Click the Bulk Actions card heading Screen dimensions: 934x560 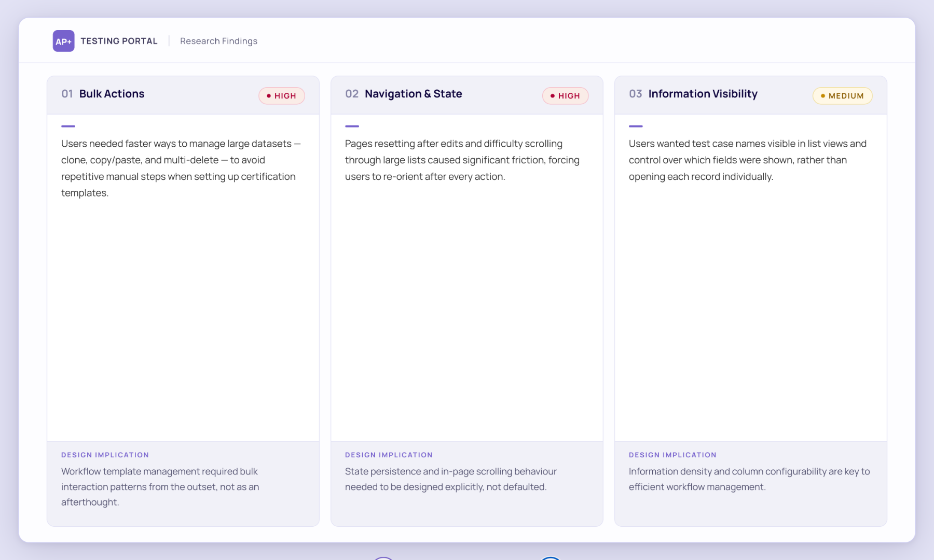[112, 94]
